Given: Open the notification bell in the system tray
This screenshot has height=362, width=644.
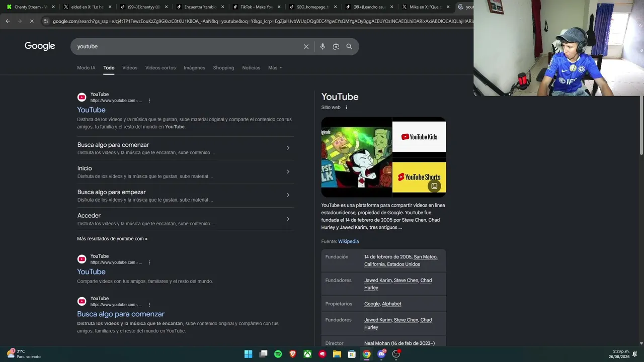Looking at the screenshot, I should coord(635,354).
